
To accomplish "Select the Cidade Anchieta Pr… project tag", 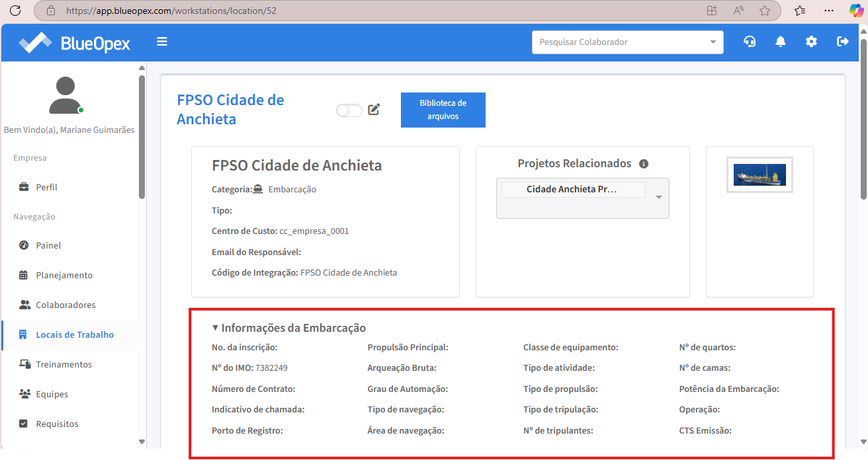I will click(x=573, y=189).
